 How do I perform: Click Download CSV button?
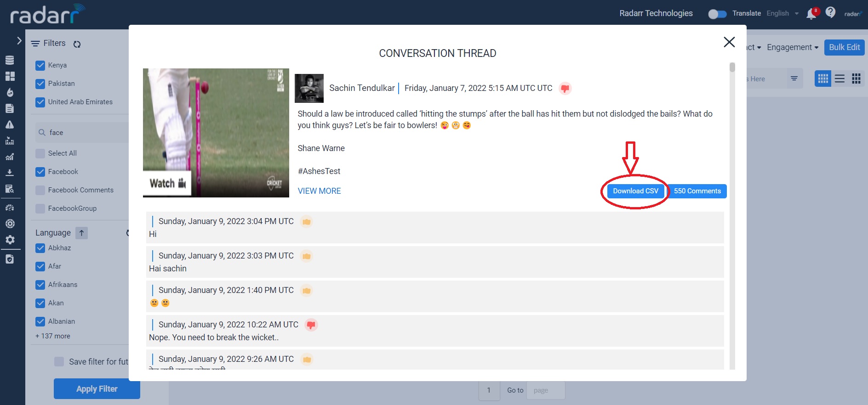tap(635, 191)
